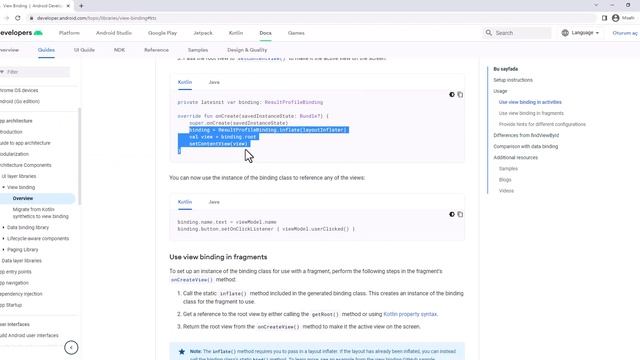
Task: Expand Data binding library section
Action: coord(3,227)
